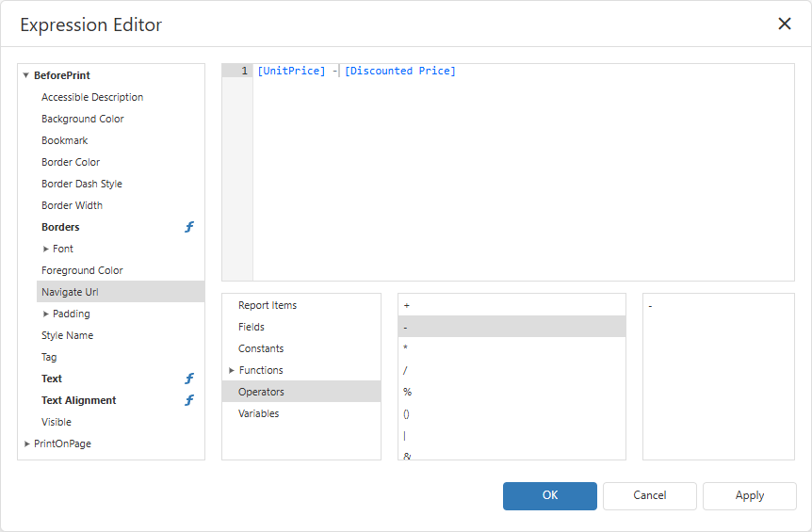Expand the Padding property node

(x=45, y=314)
